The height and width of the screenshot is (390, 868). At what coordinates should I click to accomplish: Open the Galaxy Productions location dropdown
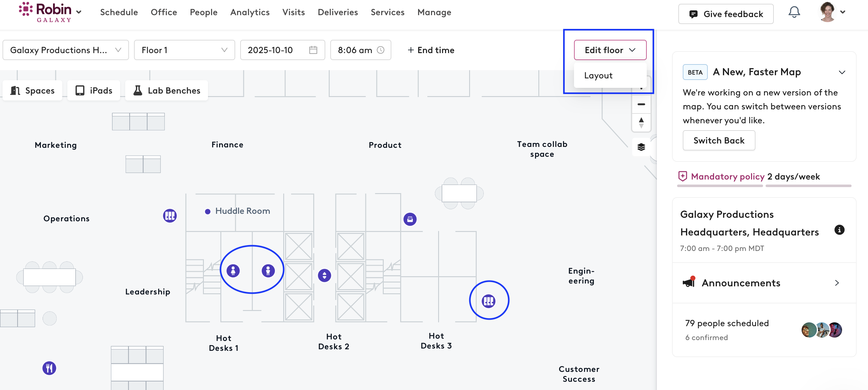(x=65, y=50)
